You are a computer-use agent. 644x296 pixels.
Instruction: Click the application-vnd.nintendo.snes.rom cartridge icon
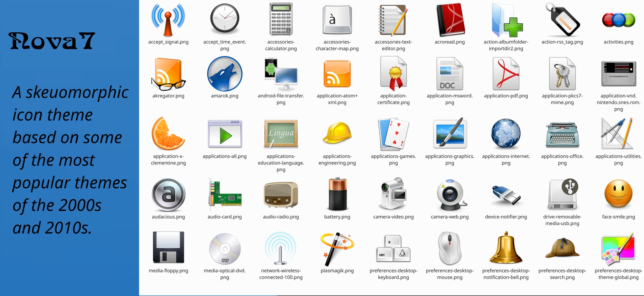click(618, 74)
